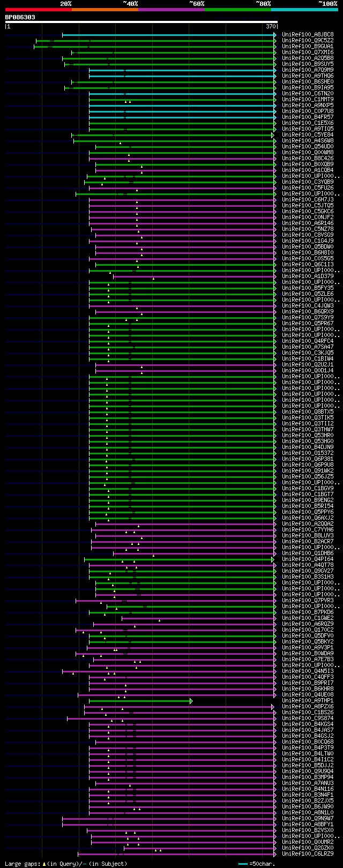Click the red 20% identity legend segment
The height and width of the screenshot is (868, 343).
pos(39,10)
